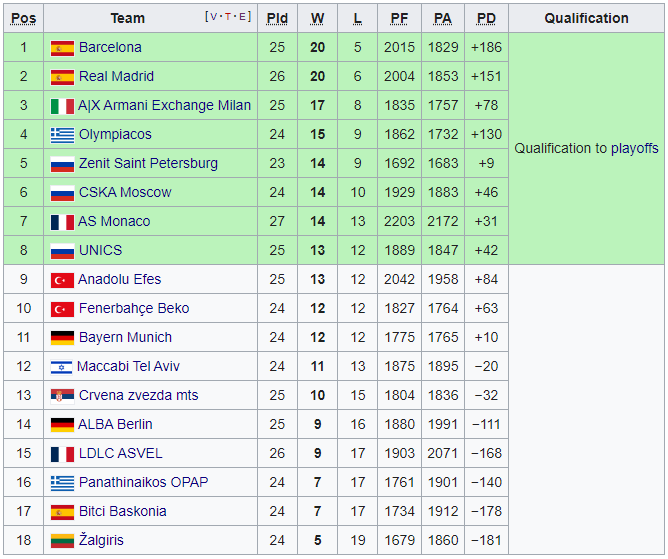The width and height of the screenshot is (668, 559).
Task: Open the CSKA Moscow team page
Action: point(125,192)
